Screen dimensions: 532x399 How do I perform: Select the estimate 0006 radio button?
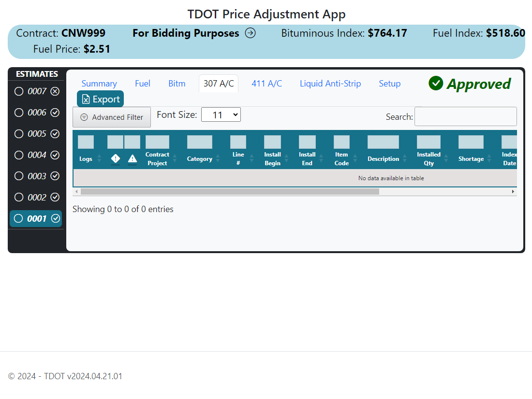(19, 113)
